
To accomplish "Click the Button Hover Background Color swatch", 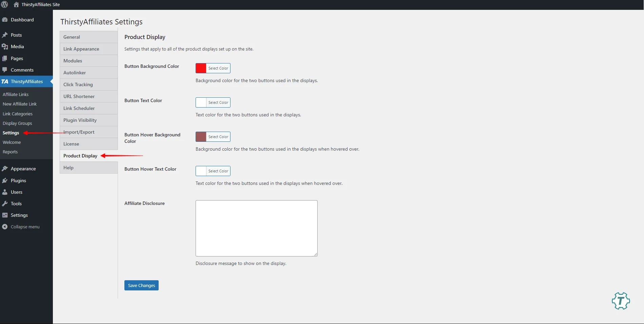I will [x=201, y=137].
